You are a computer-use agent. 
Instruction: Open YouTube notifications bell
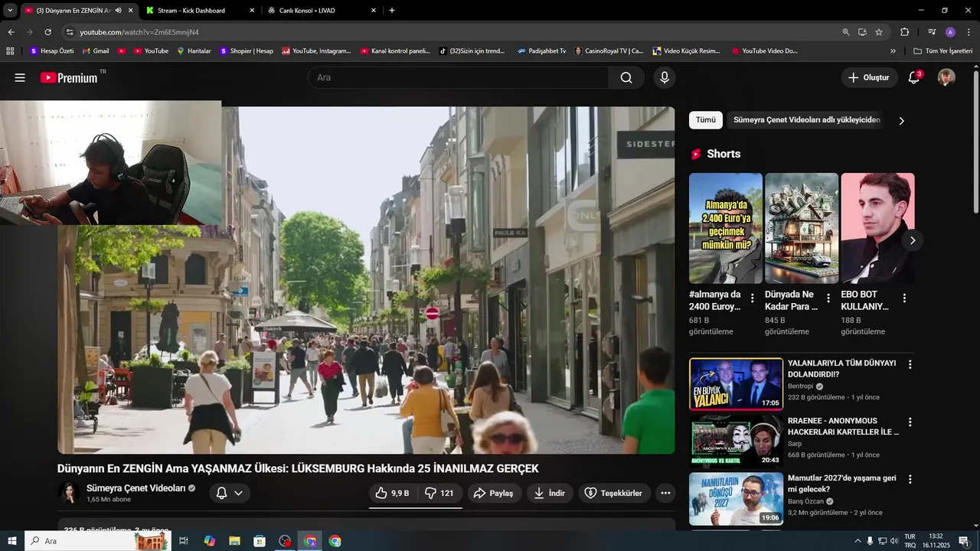[x=914, y=77]
